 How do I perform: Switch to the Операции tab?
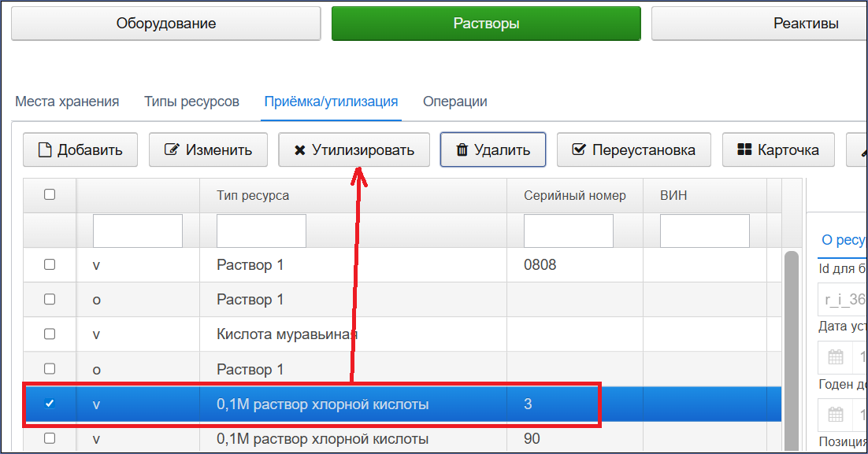pos(455,102)
